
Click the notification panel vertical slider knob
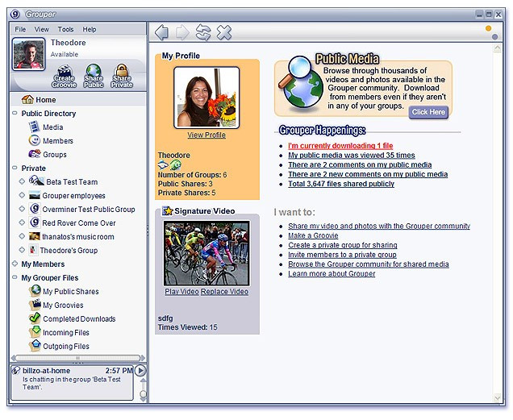(x=144, y=394)
